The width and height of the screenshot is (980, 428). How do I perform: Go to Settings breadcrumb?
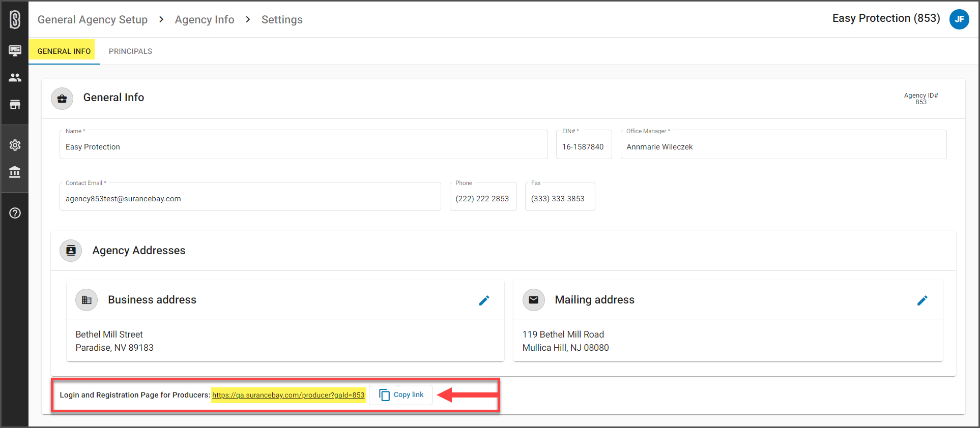(282, 20)
